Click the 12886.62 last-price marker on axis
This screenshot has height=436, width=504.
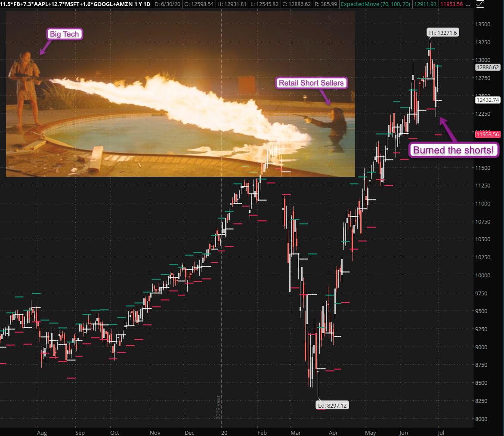(488, 68)
